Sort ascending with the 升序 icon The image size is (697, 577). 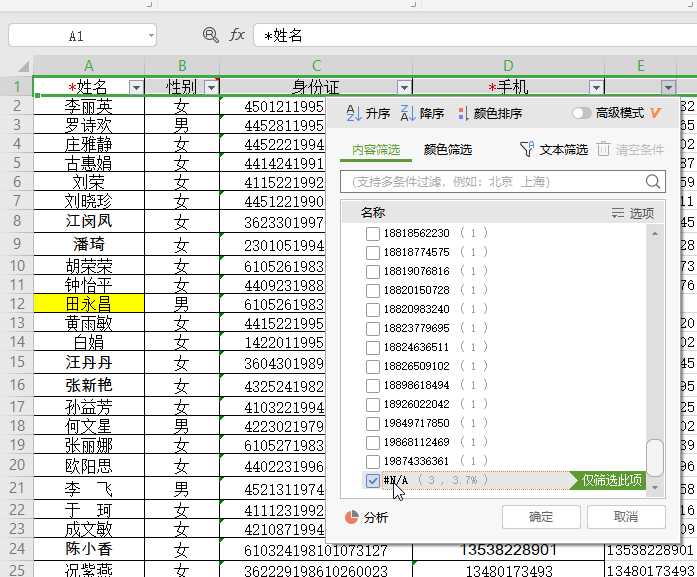click(x=354, y=113)
